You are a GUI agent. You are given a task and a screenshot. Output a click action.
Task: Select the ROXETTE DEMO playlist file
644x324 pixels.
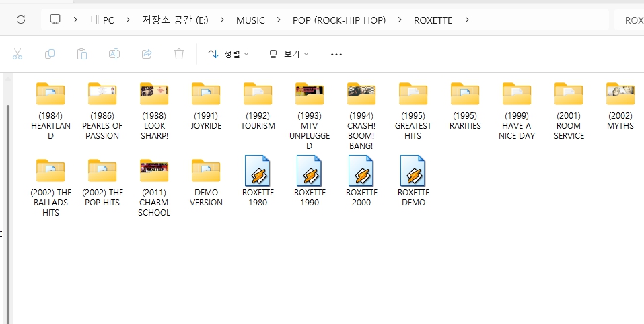413,181
